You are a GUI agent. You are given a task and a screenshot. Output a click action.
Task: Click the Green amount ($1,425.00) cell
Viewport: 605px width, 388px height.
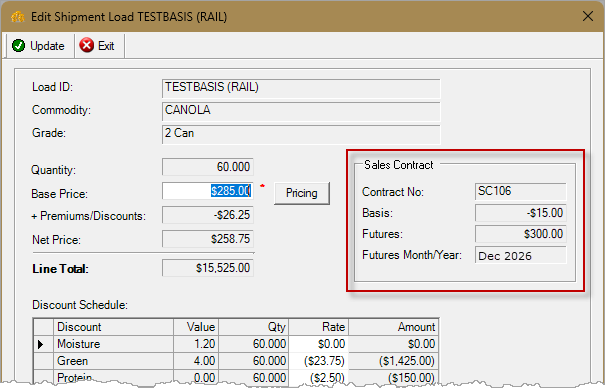click(394, 361)
